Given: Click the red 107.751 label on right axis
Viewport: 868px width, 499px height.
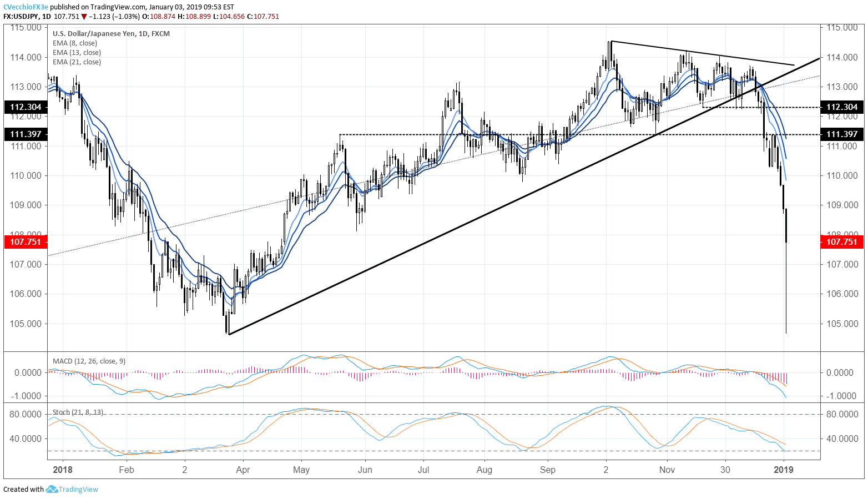Looking at the screenshot, I should pos(842,242).
